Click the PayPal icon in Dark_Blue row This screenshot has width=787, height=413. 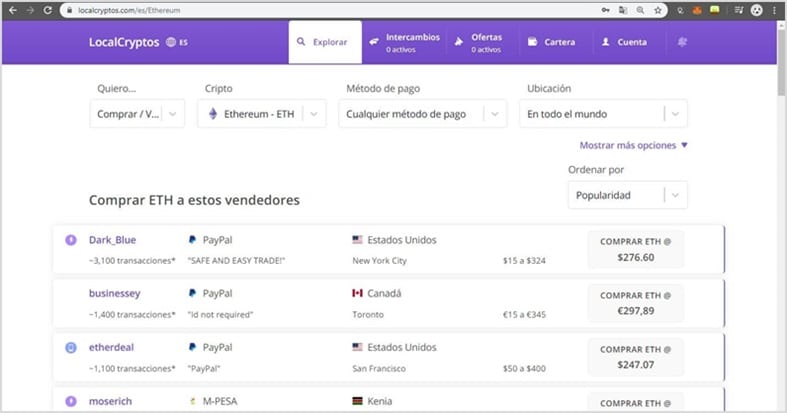pos(192,240)
